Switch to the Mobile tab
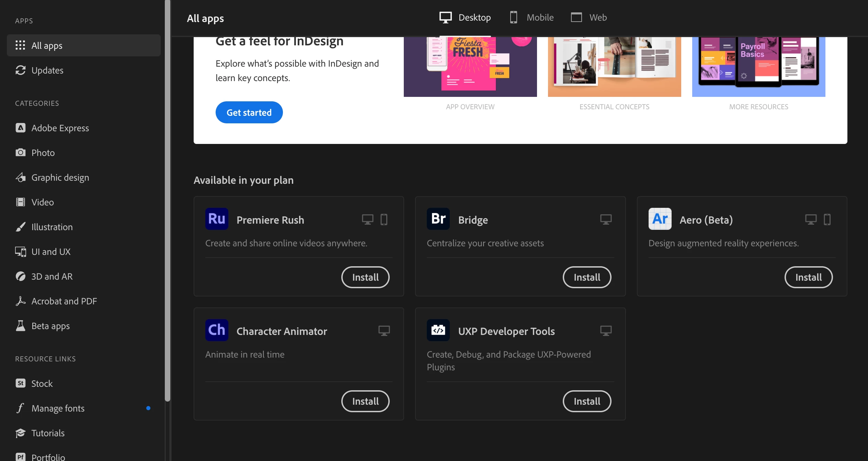Screen dimensions: 868x461 point(532,18)
